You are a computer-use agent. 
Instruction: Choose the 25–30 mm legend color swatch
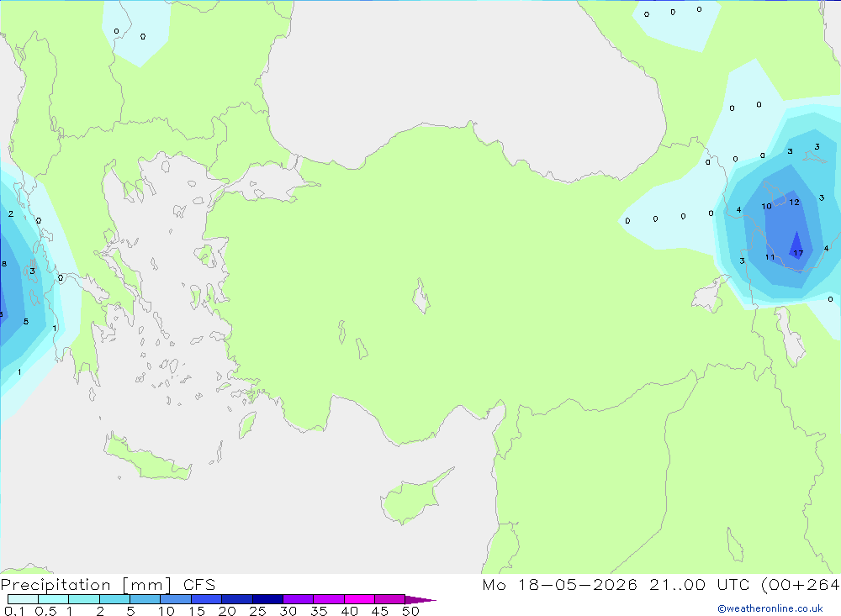point(267,599)
